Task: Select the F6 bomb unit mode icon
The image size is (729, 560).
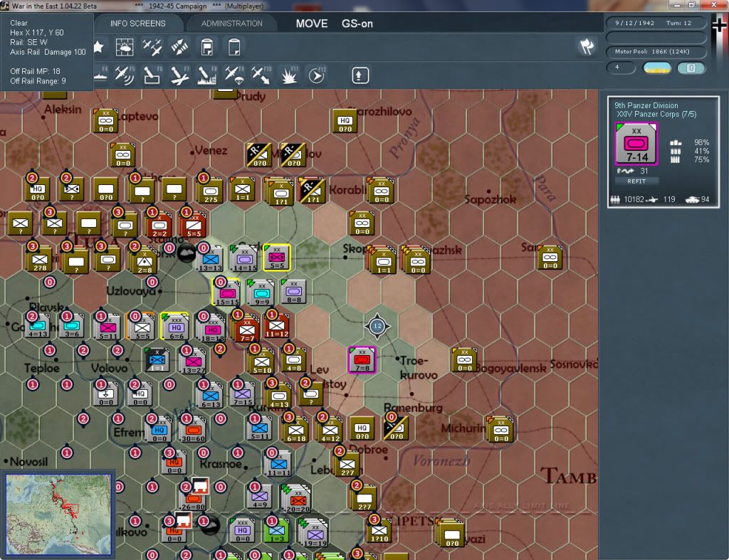Action: (x=152, y=75)
